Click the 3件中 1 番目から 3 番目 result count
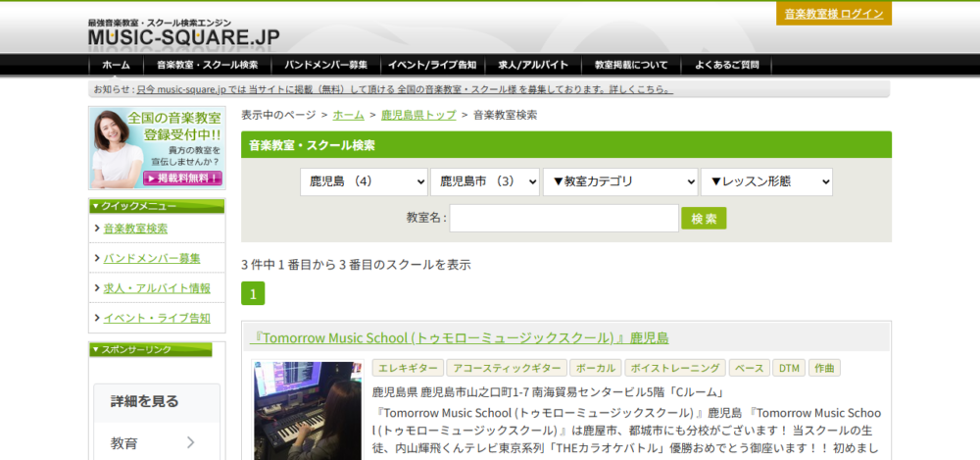The height and width of the screenshot is (460, 980). point(356,265)
